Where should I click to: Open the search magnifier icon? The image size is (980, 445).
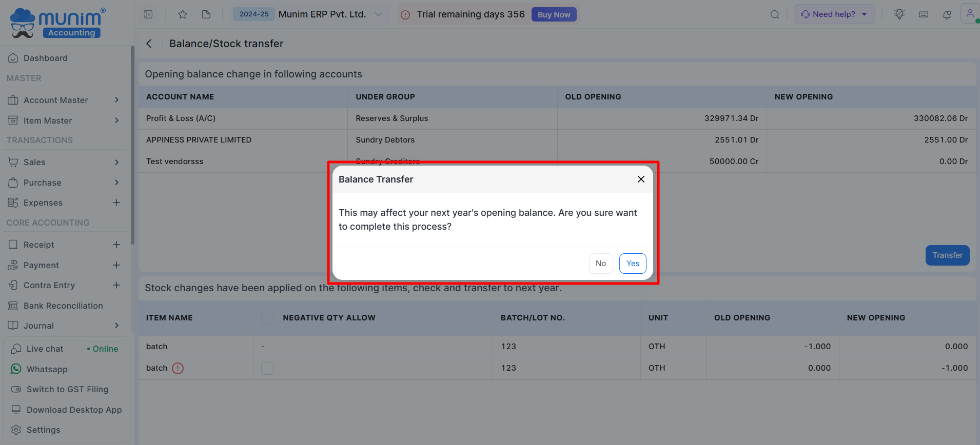pyautogui.click(x=775, y=14)
